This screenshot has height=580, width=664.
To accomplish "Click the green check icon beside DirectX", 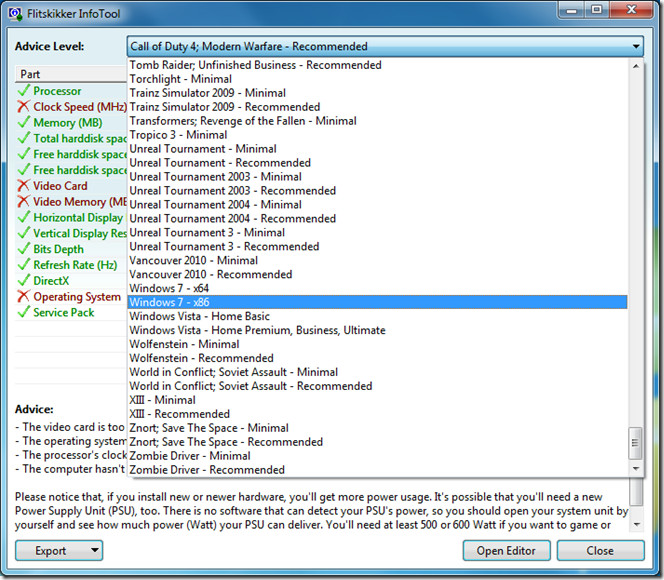I will click(24, 281).
